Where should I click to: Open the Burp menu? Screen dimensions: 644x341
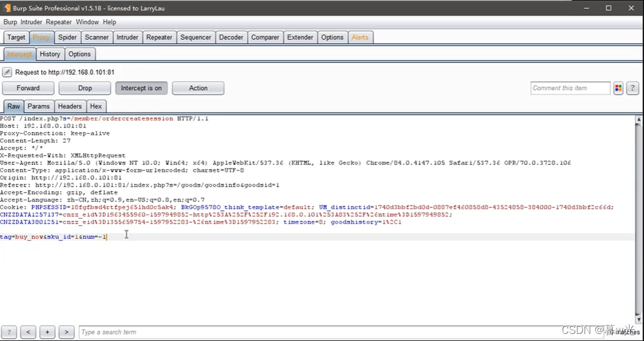tap(10, 22)
